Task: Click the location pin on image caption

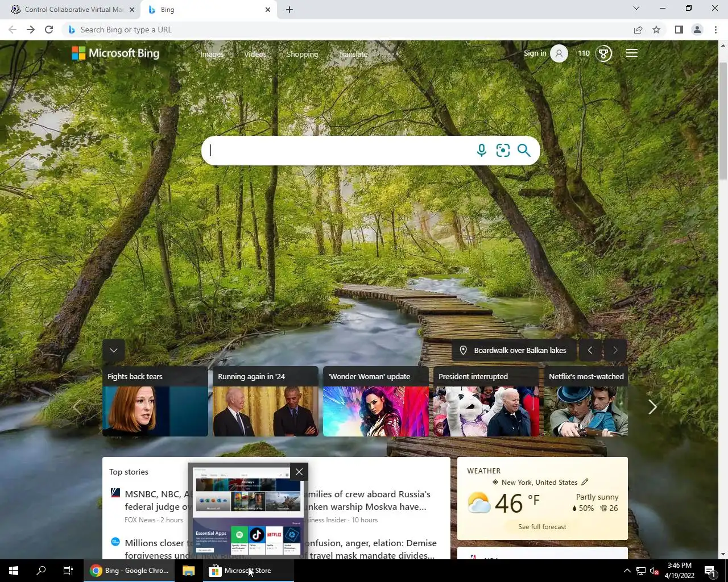Action: click(x=463, y=350)
